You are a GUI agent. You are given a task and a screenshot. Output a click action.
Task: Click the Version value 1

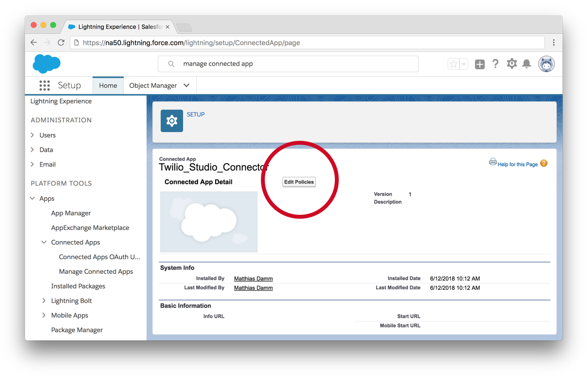[410, 194]
